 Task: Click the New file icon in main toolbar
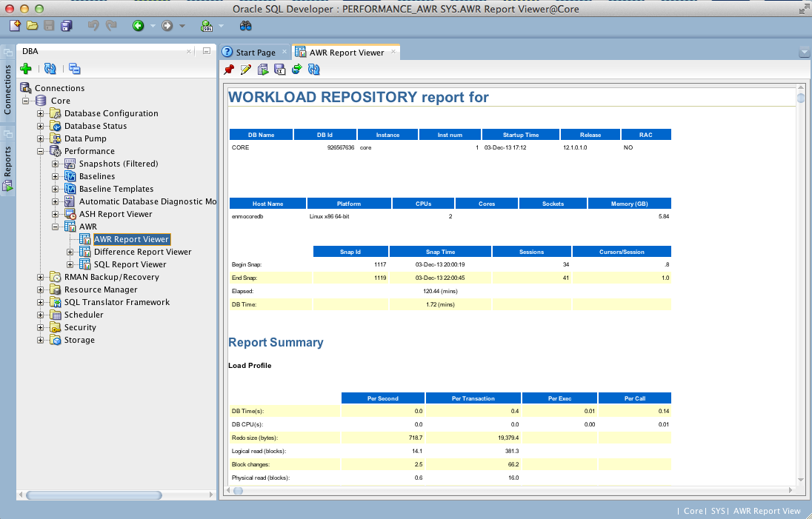[15, 25]
